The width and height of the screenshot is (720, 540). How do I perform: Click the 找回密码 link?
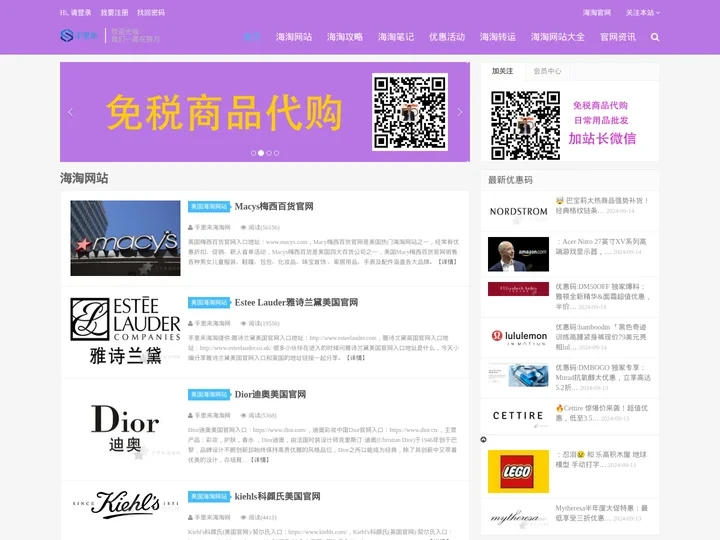pyautogui.click(x=151, y=13)
